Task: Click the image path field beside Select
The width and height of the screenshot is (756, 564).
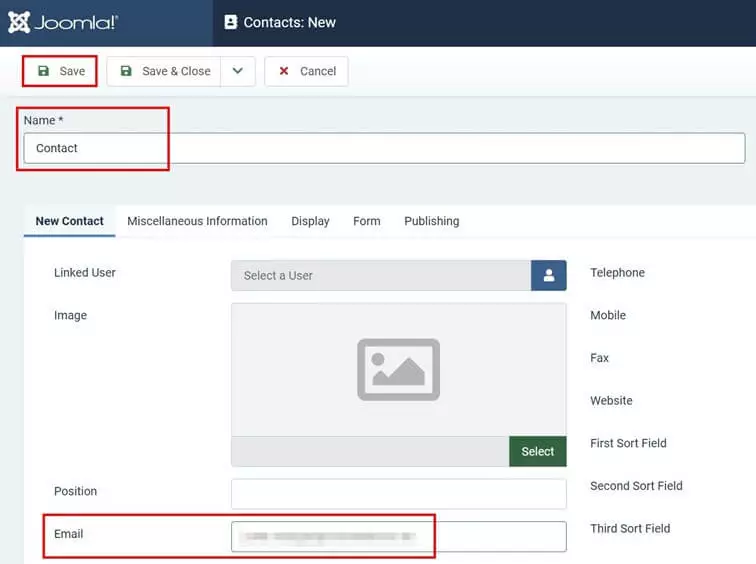Action: (x=370, y=452)
